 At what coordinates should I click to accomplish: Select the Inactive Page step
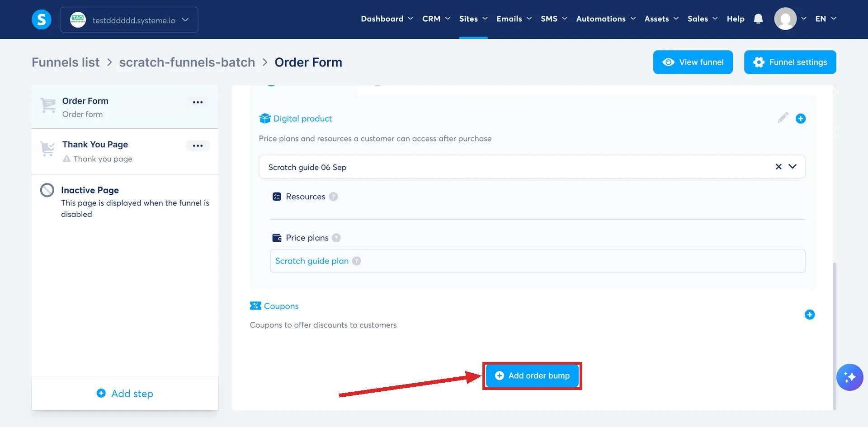coord(125,202)
